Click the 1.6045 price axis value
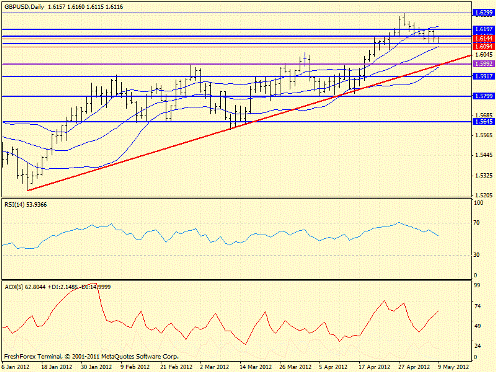Viewport: 496px width, 372px height. coord(484,55)
